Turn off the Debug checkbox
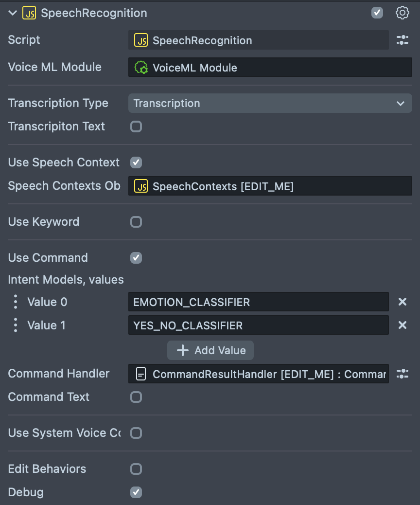Screen dimensions: 420x505 point(136,492)
